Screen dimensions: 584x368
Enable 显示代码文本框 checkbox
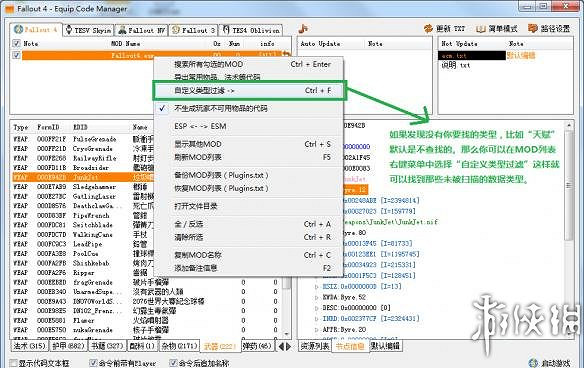[x=14, y=362]
